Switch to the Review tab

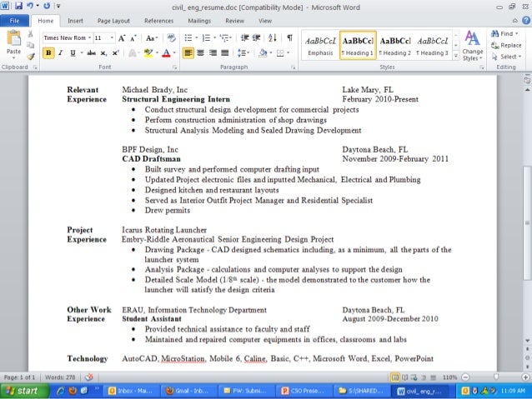(x=234, y=21)
